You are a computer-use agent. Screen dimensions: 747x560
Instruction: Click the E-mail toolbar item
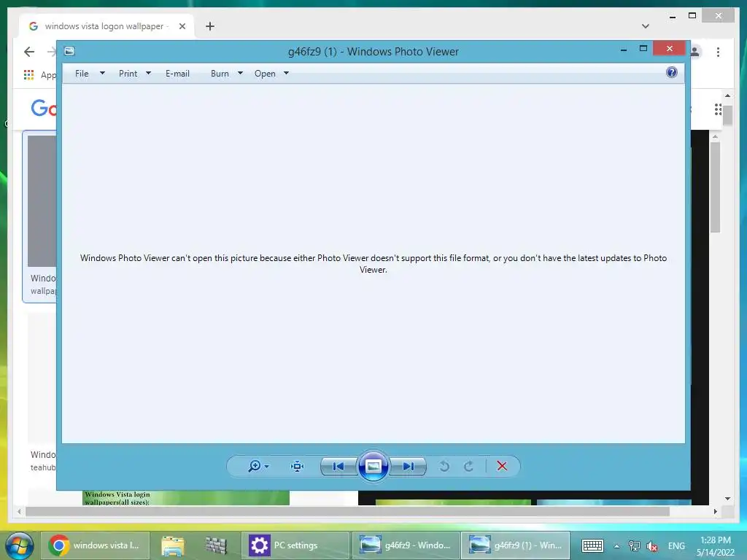point(177,74)
